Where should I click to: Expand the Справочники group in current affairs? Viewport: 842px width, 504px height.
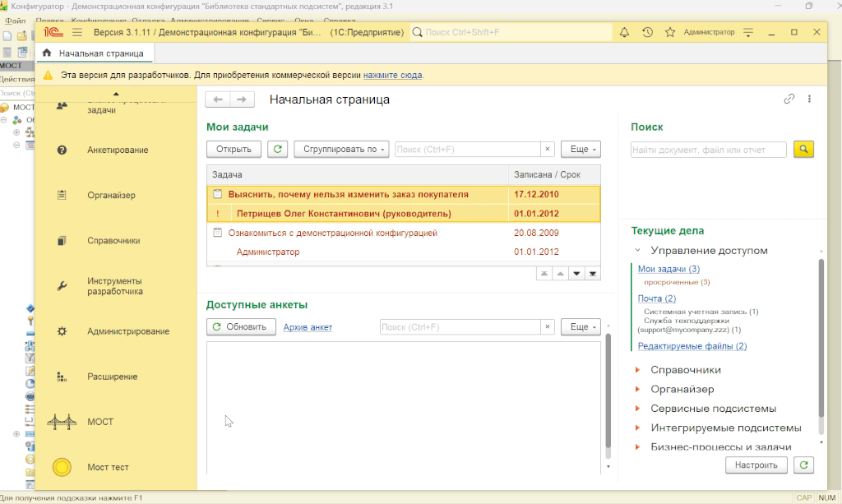click(637, 370)
